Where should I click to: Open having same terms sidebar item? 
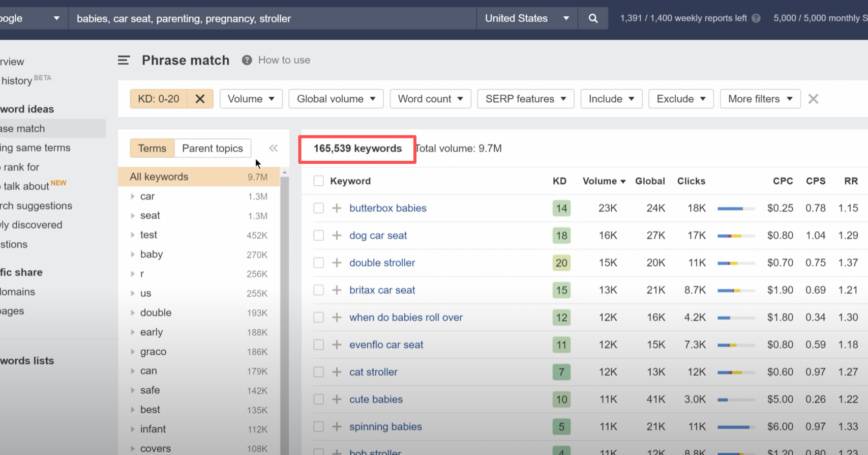35,148
